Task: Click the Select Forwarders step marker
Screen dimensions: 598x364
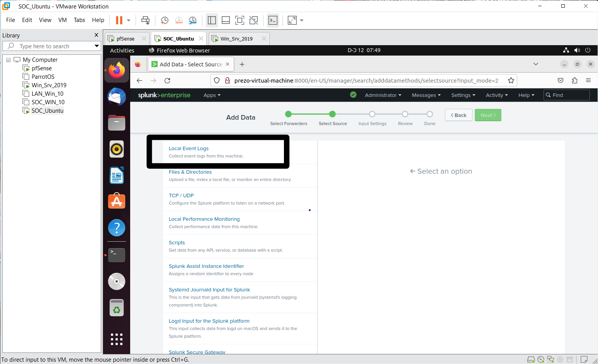Action: [x=288, y=114]
